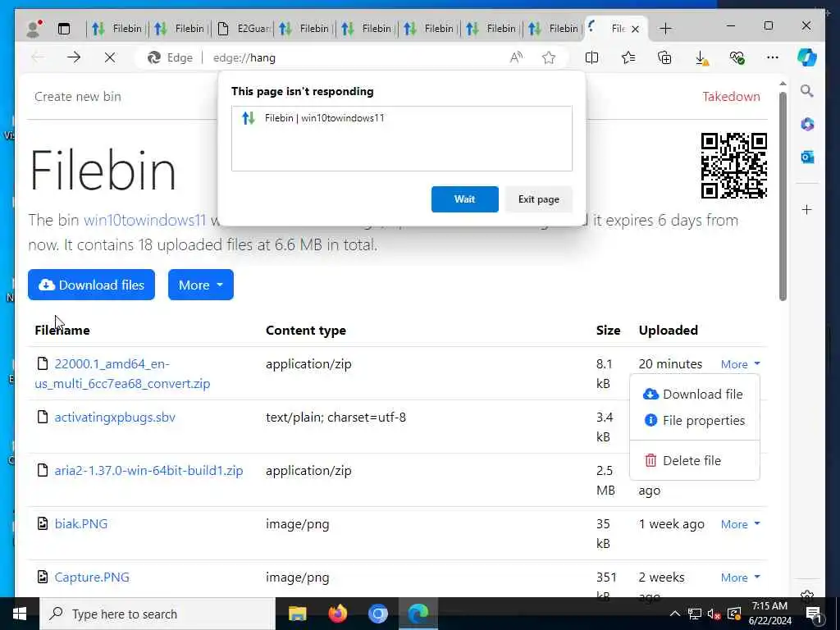Image resolution: width=840 pixels, height=630 pixels.
Task: Show hidden tray icons chevron
Action: click(x=675, y=614)
